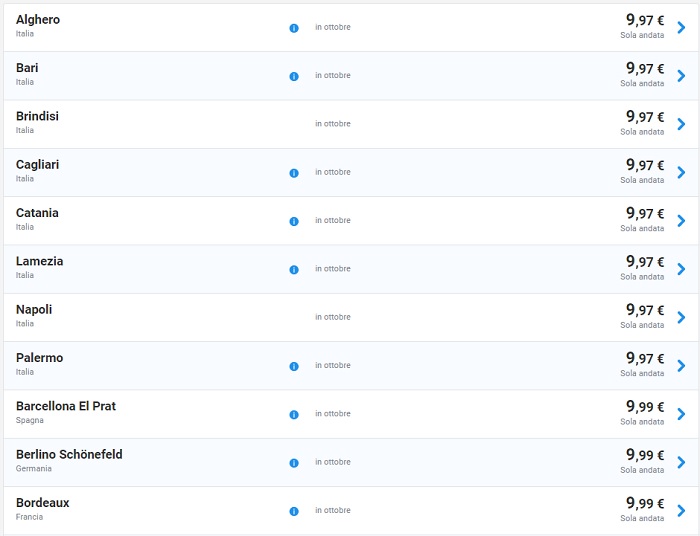Click the 9,97 € price for Lamezia
The image size is (700, 536).
pyautogui.click(x=645, y=262)
